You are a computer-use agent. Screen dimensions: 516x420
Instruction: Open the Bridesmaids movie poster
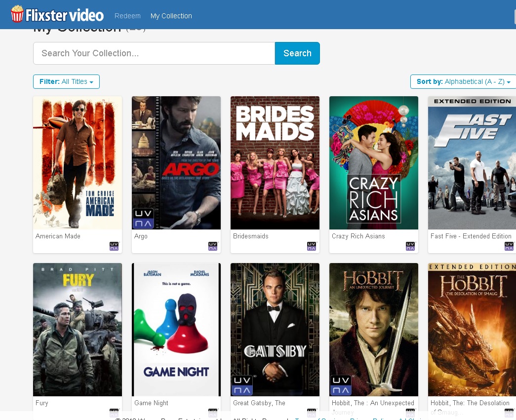[275, 163]
